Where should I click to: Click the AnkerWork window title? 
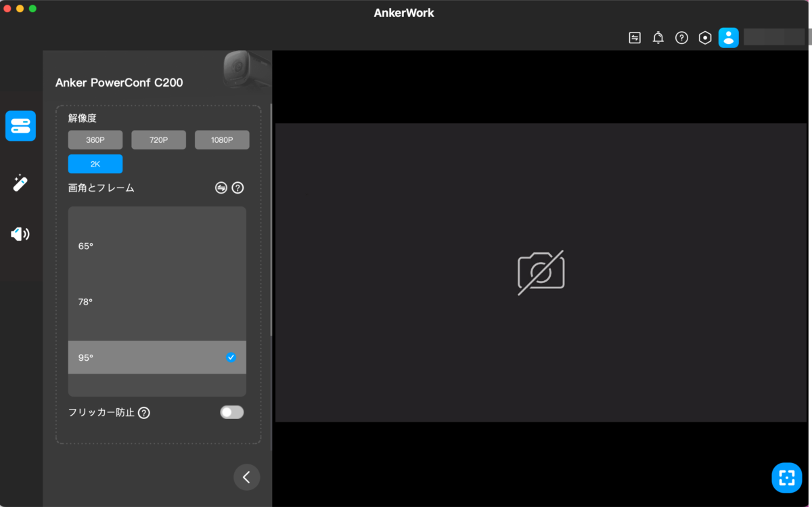[x=404, y=13]
